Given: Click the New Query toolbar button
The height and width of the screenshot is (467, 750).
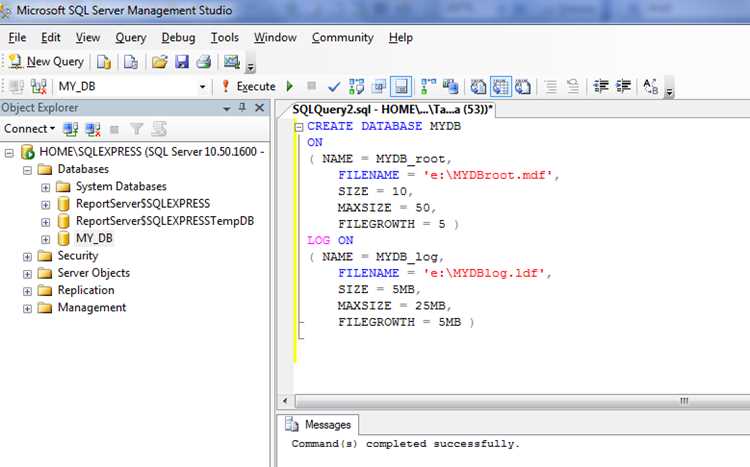Looking at the screenshot, I should (x=46, y=62).
